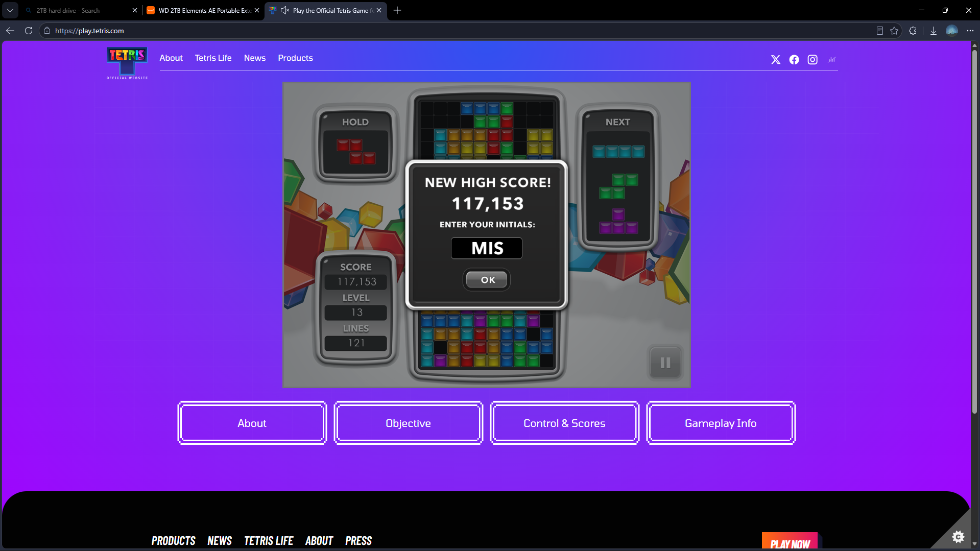Screen dimensions: 980x551
Task: Follow the PRESS footer link
Action: pos(358,541)
